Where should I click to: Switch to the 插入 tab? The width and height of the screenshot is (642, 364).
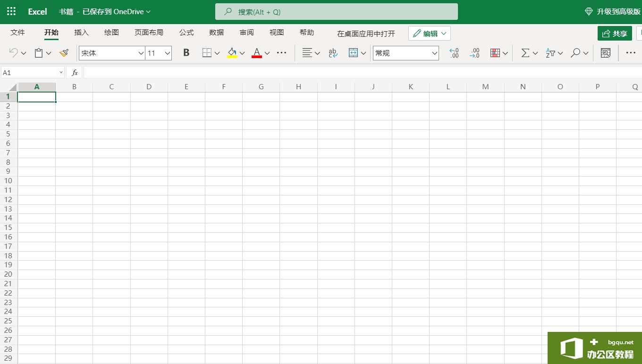82,33
